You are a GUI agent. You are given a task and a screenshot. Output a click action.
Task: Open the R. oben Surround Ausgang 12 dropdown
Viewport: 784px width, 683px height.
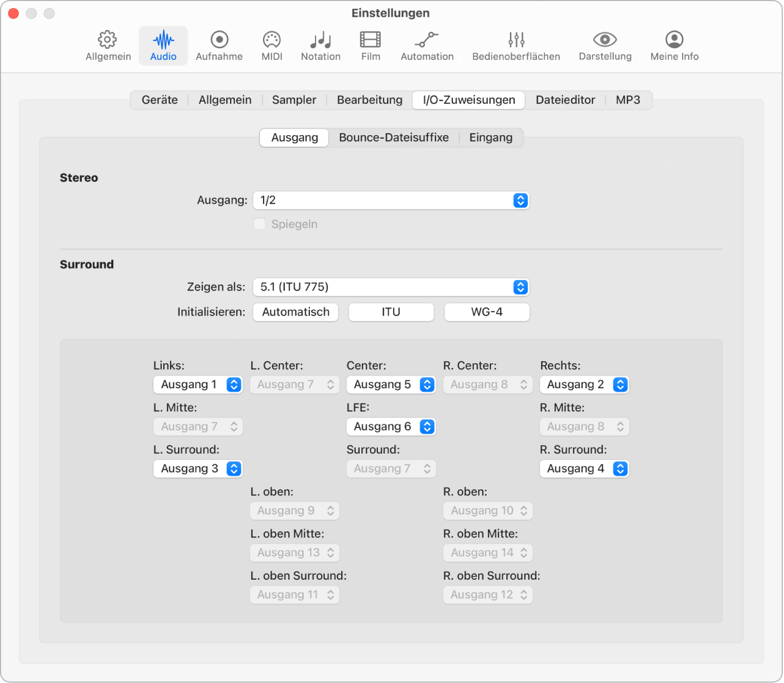pyautogui.click(x=487, y=595)
